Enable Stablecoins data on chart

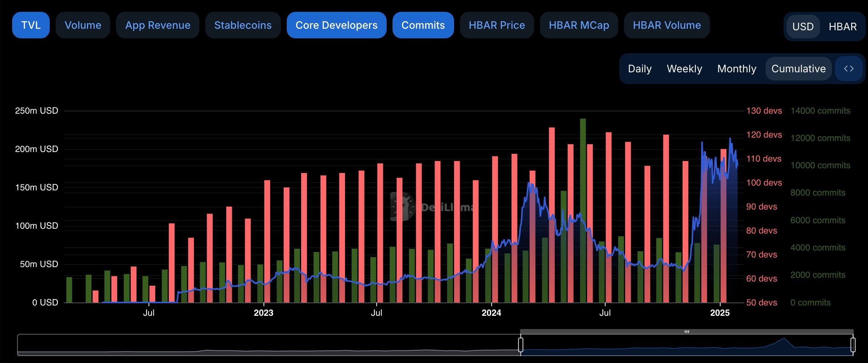[x=243, y=25]
